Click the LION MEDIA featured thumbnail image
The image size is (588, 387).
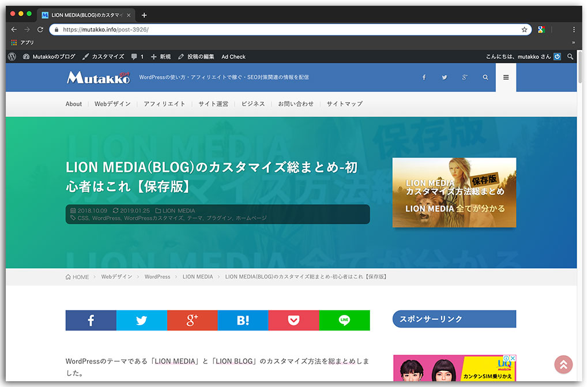pos(454,192)
